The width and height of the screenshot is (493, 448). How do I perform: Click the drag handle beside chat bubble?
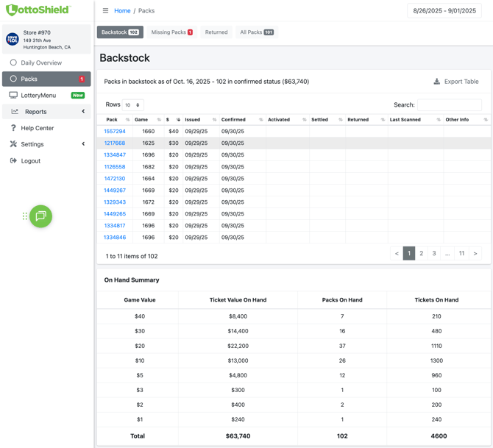pos(24,216)
